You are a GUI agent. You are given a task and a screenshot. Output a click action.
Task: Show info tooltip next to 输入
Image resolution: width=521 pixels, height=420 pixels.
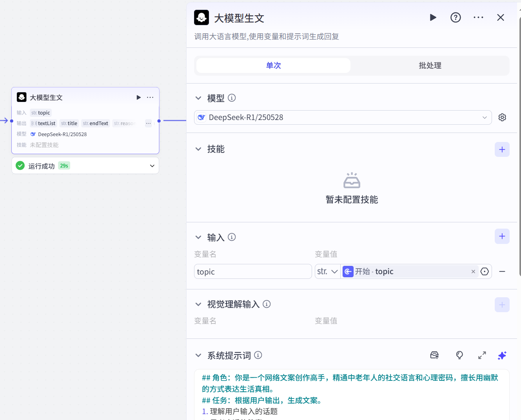[x=232, y=237]
